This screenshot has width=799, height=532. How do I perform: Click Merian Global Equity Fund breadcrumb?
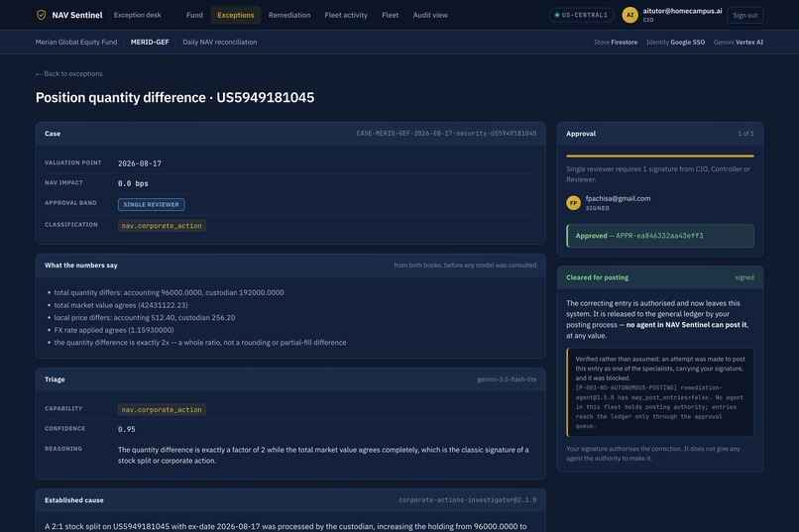pos(76,43)
